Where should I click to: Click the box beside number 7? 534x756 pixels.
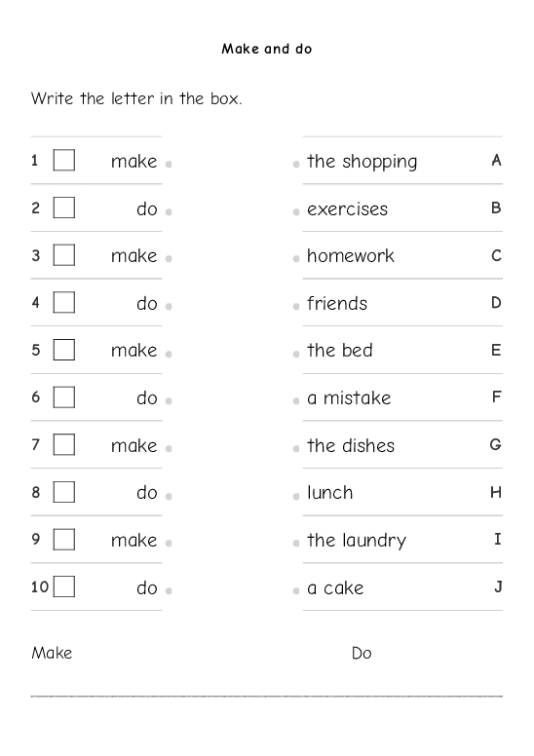64,444
